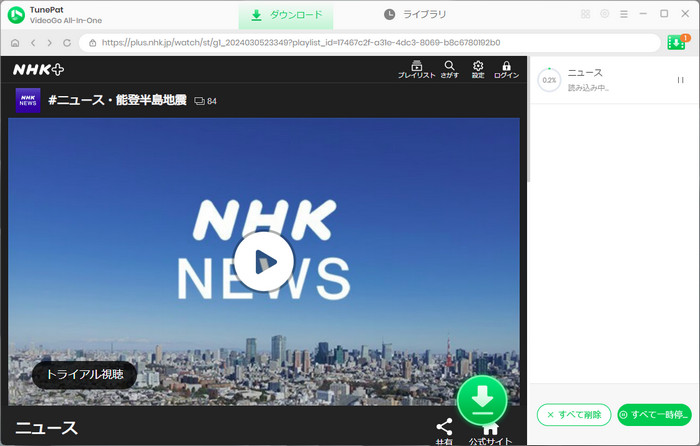The width and height of the screenshot is (700, 446).
Task: Open プレイリスト on NHK+ header
Action: pos(417,70)
